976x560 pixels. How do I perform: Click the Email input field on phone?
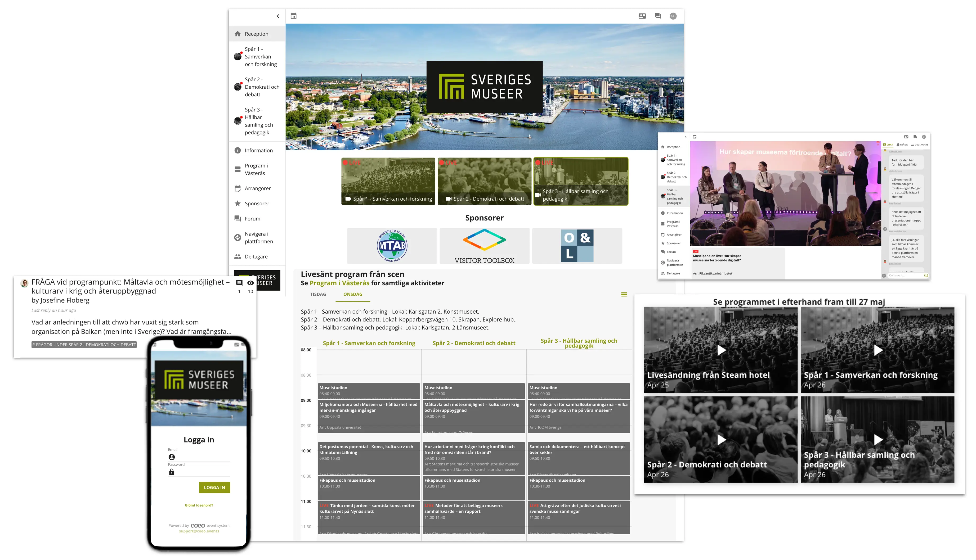point(199,457)
